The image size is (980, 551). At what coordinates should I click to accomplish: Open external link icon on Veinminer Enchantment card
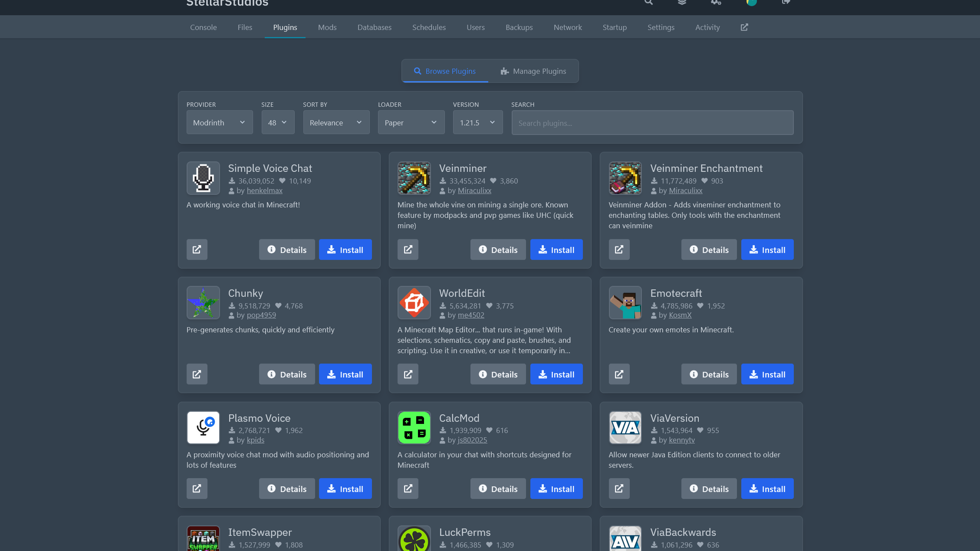tap(619, 249)
